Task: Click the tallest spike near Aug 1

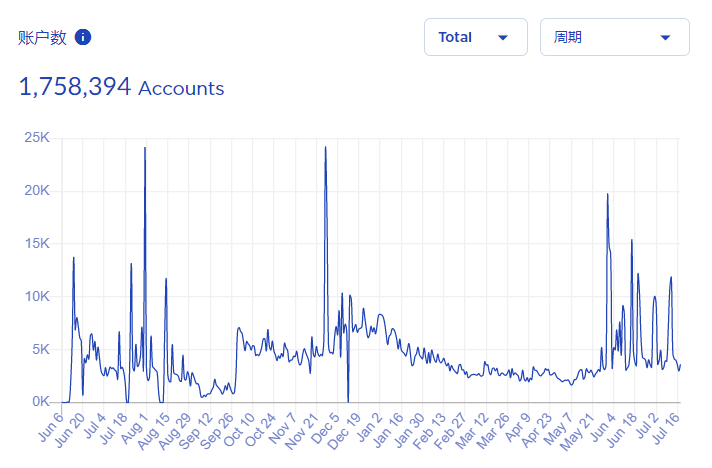Action: (x=145, y=149)
